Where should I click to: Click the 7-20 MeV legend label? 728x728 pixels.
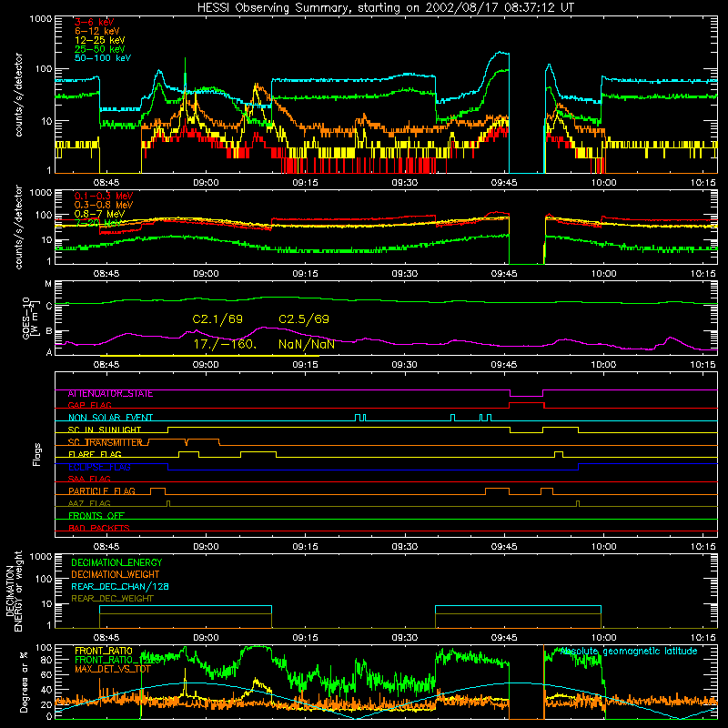click(x=98, y=223)
